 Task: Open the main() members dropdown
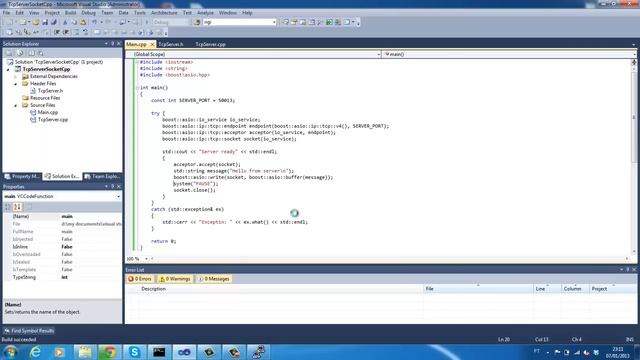pyautogui.click(x=634, y=54)
